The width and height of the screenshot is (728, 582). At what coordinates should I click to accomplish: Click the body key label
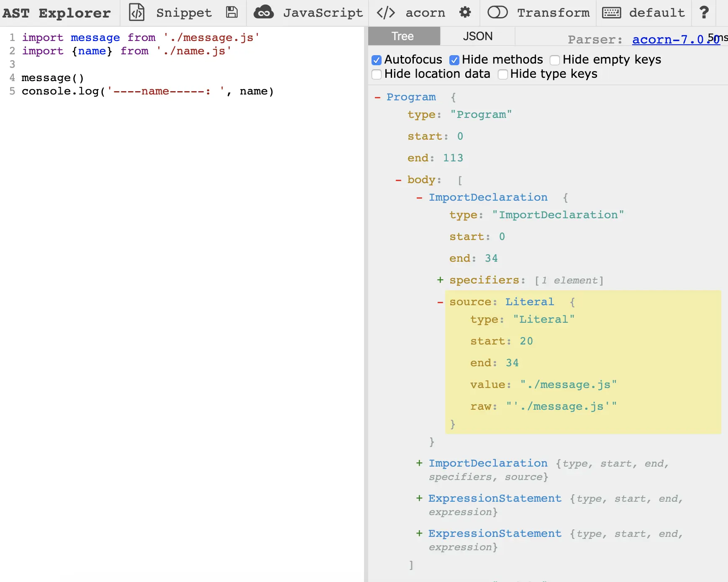click(x=422, y=180)
